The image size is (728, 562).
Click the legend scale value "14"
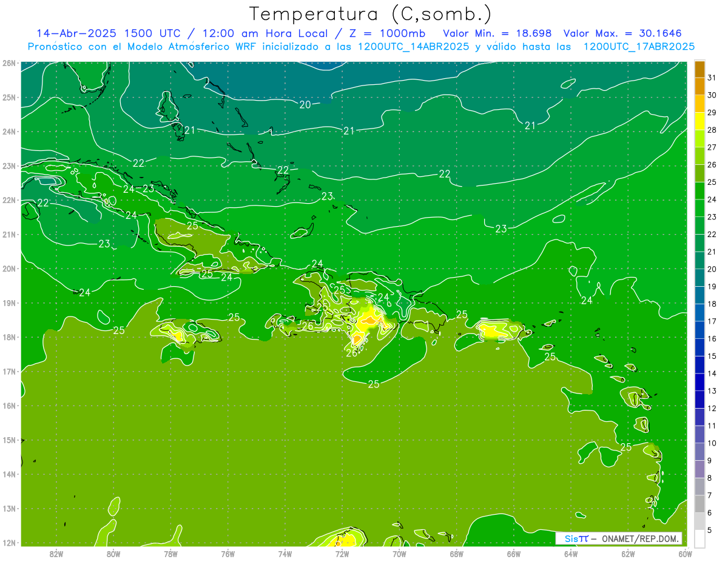tap(712, 373)
